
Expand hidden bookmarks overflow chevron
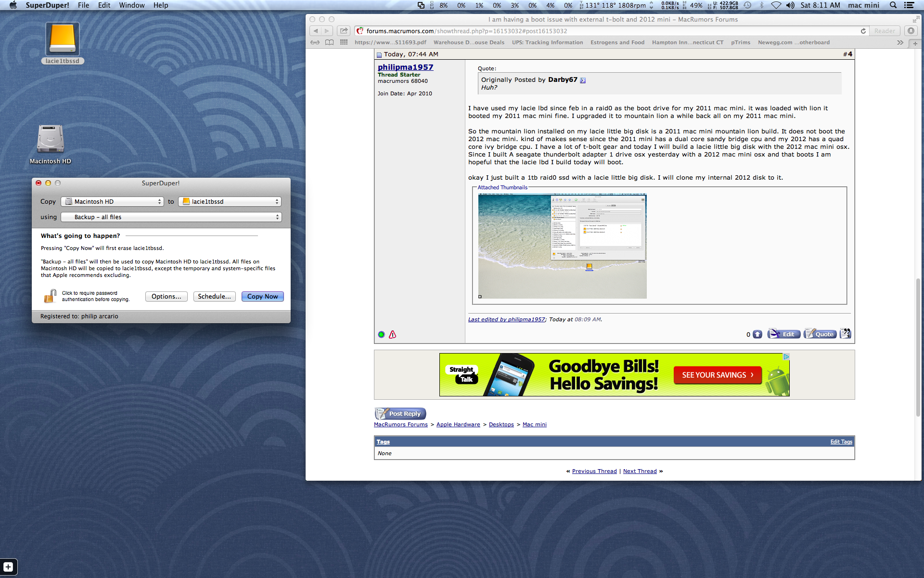pyautogui.click(x=900, y=42)
